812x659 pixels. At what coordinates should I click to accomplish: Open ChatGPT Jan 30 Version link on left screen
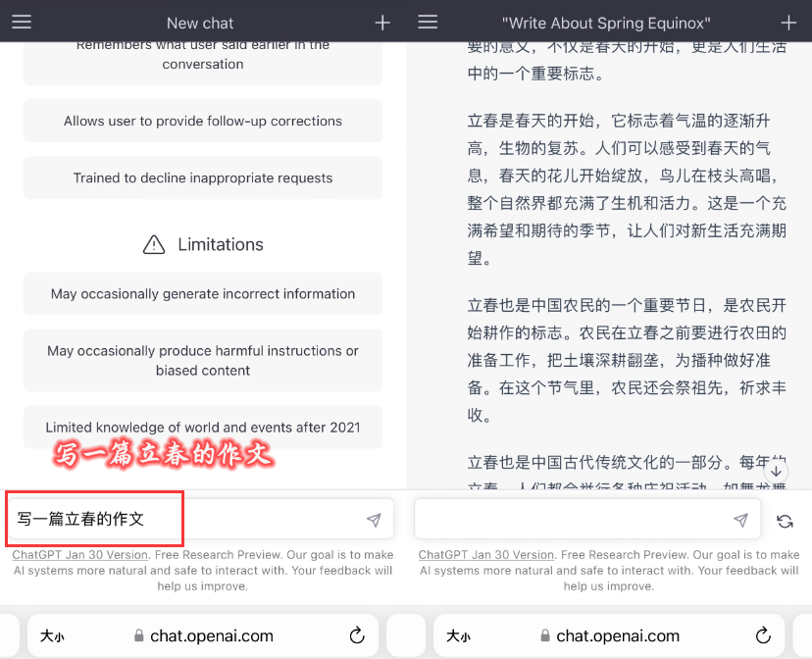79,555
